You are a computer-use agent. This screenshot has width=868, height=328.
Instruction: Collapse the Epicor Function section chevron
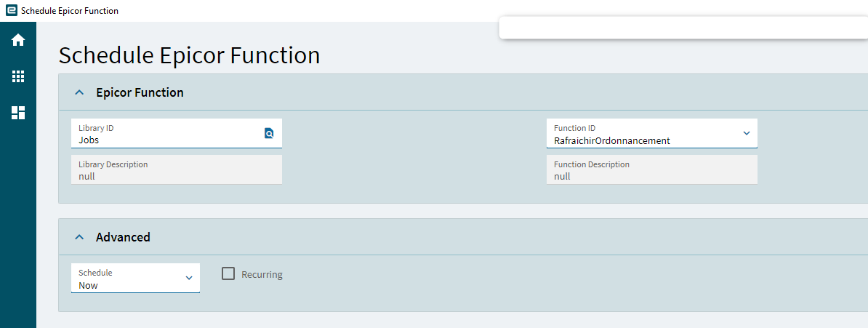point(79,92)
